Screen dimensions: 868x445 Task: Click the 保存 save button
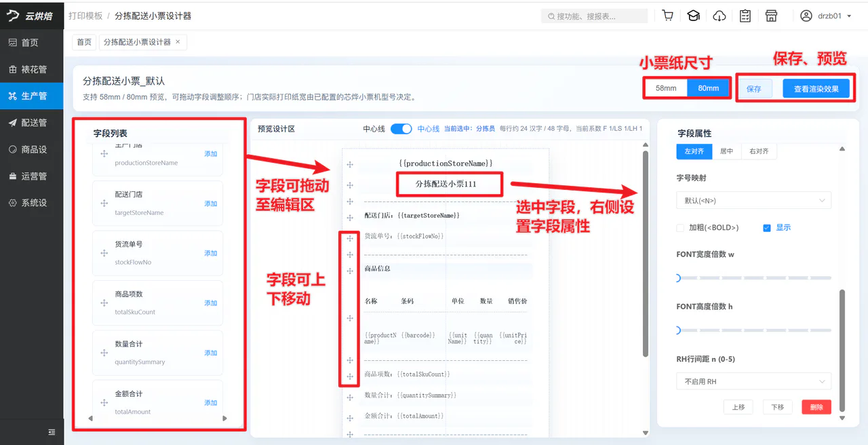pos(754,89)
